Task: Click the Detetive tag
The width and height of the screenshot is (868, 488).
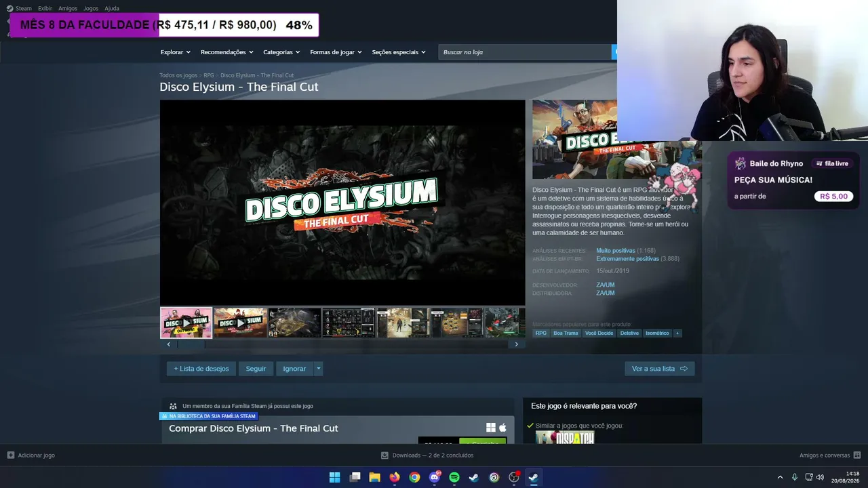Action: pyautogui.click(x=629, y=333)
